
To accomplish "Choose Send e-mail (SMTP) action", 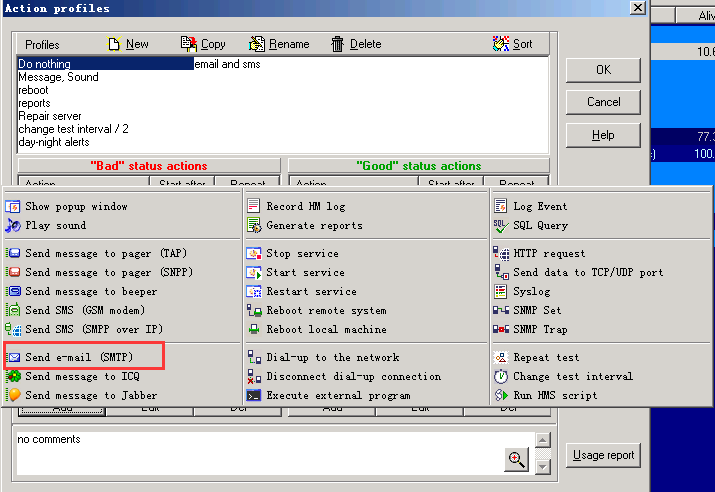I will [x=80, y=357].
